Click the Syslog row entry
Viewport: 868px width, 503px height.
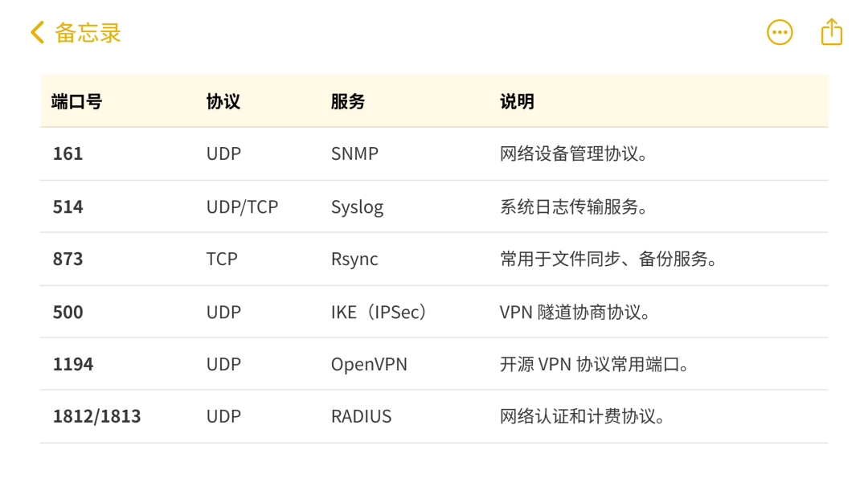pyautogui.click(x=357, y=207)
